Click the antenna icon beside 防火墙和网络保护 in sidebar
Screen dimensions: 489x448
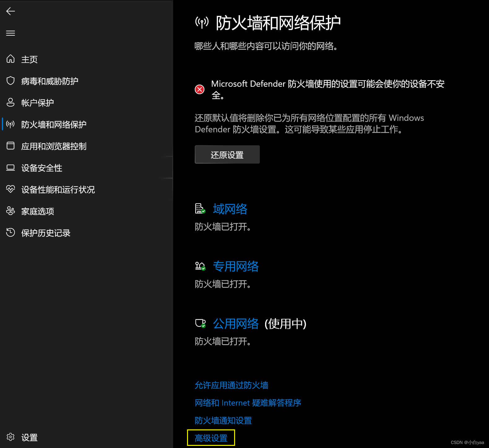tap(11, 125)
